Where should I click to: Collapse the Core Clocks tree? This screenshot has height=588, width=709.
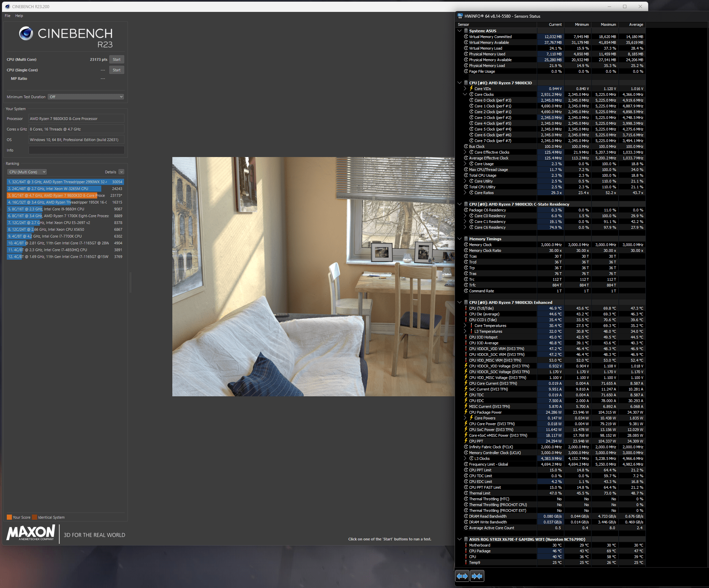coord(465,94)
